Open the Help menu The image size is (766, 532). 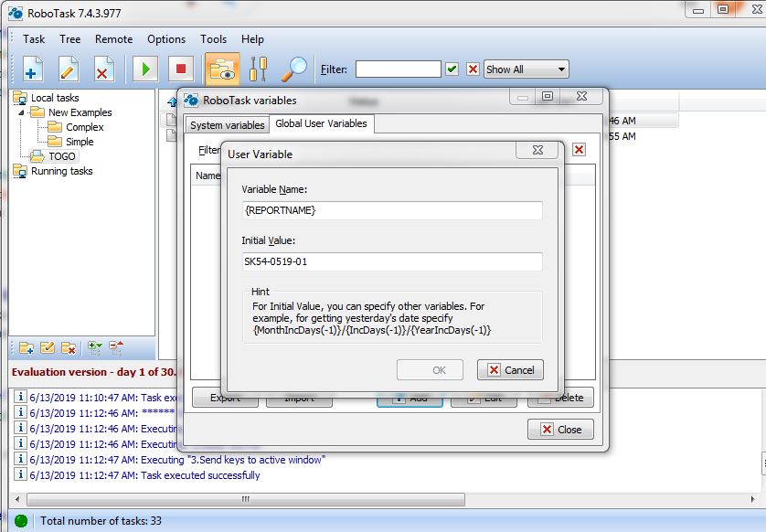click(x=252, y=39)
